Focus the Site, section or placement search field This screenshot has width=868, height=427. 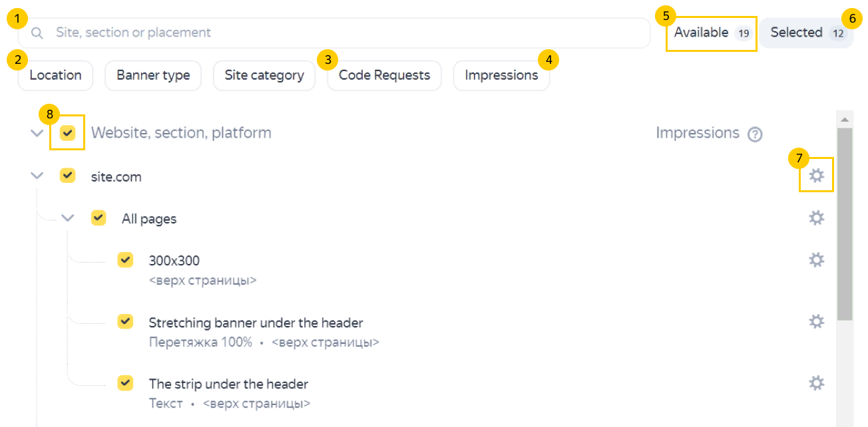pyautogui.click(x=333, y=33)
